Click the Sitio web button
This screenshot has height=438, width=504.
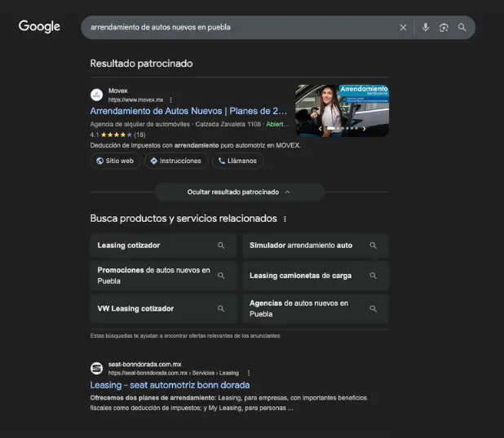coord(115,161)
